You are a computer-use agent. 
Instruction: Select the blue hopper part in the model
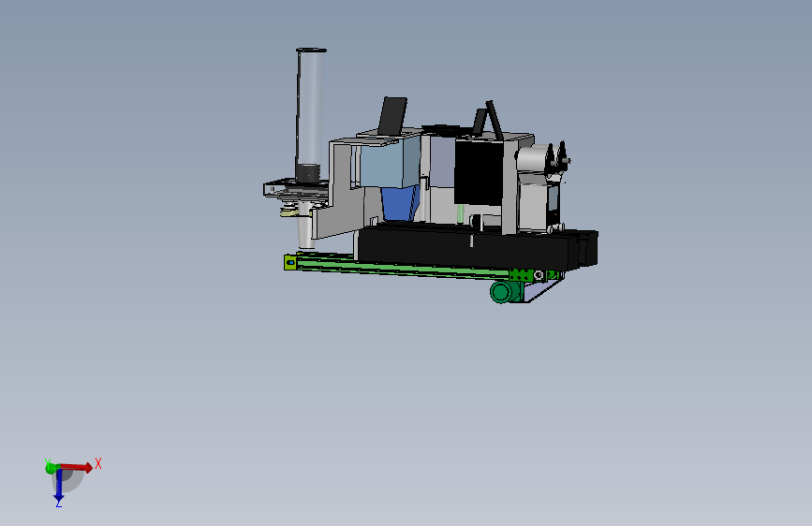pos(399,204)
